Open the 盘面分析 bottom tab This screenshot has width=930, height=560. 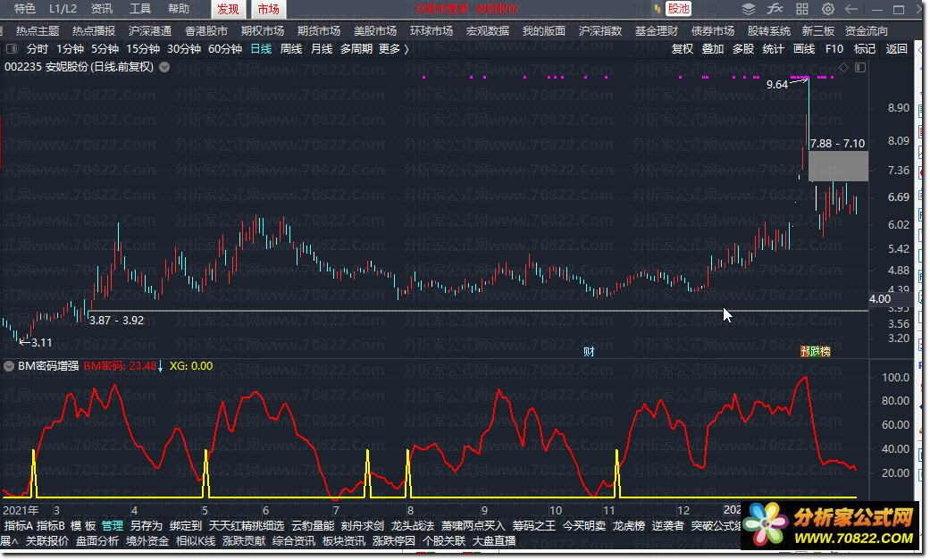click(98, 541)
